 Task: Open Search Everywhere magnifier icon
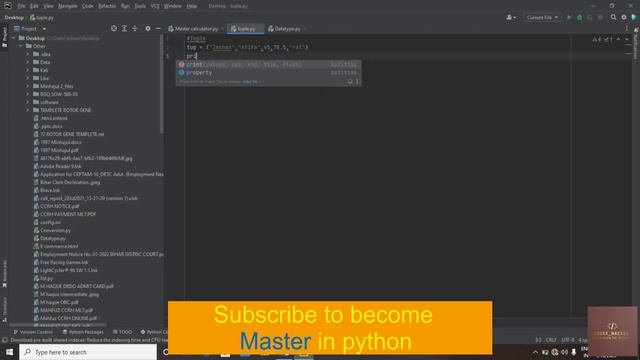point(613,18)
